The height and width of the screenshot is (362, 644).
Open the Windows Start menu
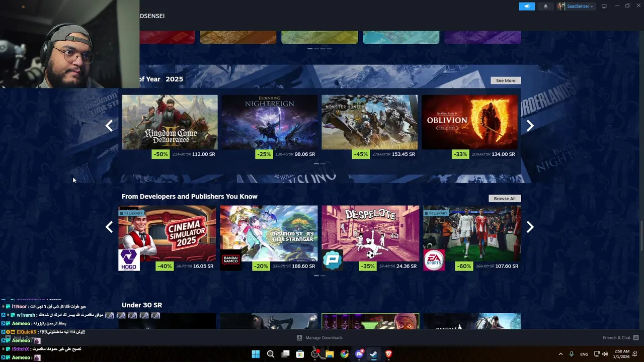[256, 354]
